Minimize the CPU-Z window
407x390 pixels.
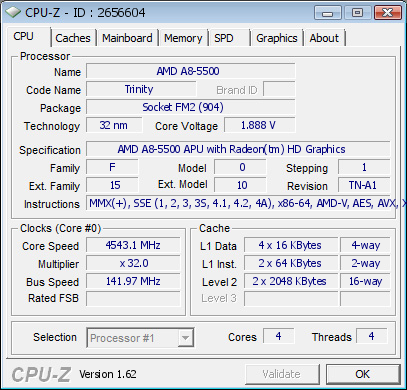pyautogui.click(x=327, y=13)
